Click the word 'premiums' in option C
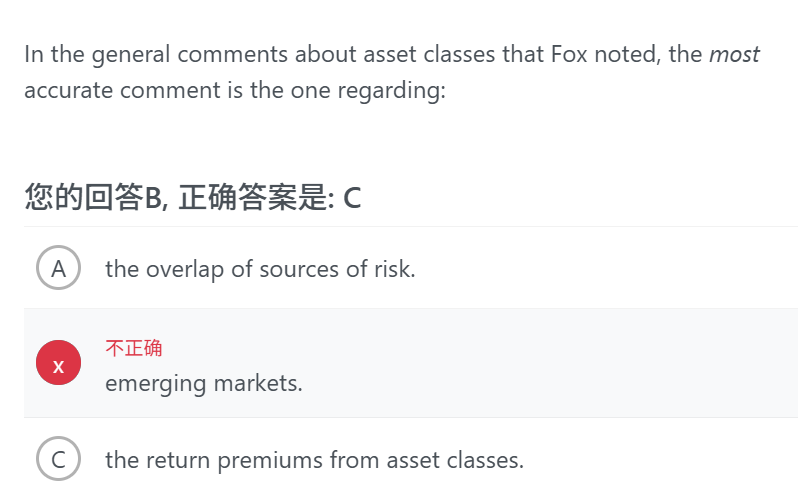The image size is (798, 489). [x=270, y=461]
